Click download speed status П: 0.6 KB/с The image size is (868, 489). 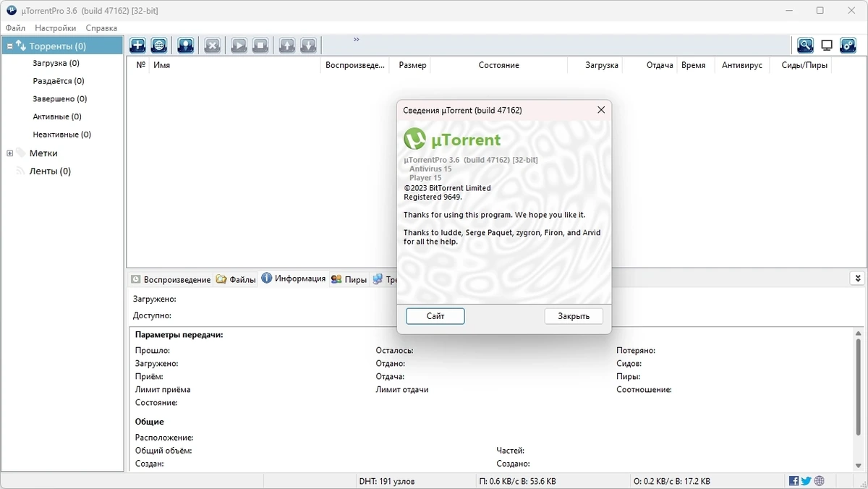pos(517,481)
